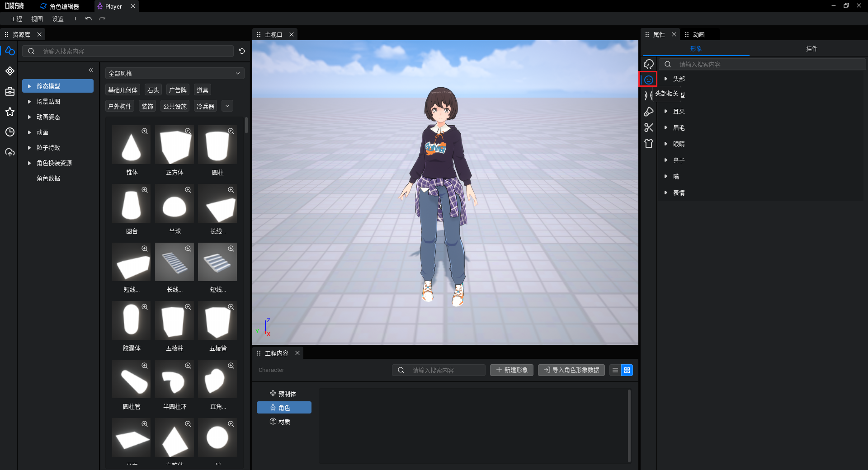Open the 设置 menu
Screen dimensions: 868x470
click(x=58, y=19)
